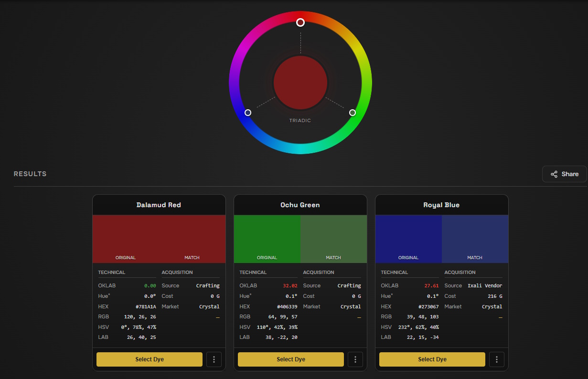Click Royal Blue original color swatch
Image resolution: width=588 pixels, height=379 pixels.
(408, 239)
